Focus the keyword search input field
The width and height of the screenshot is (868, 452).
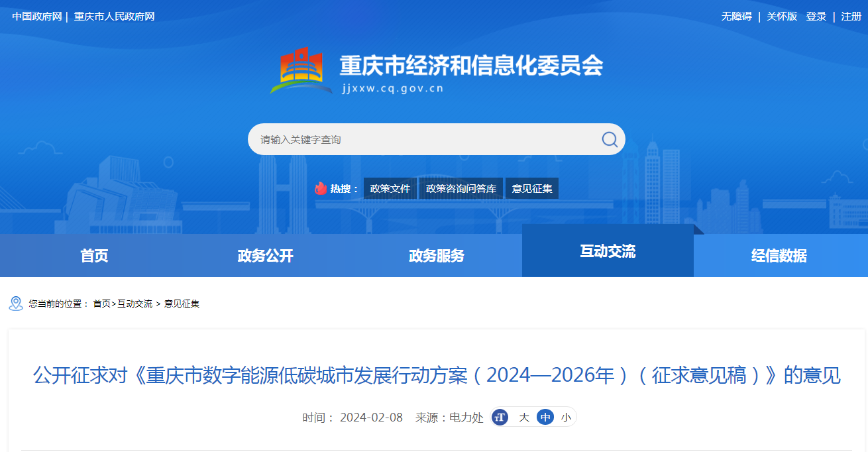[x=424, y=139]
